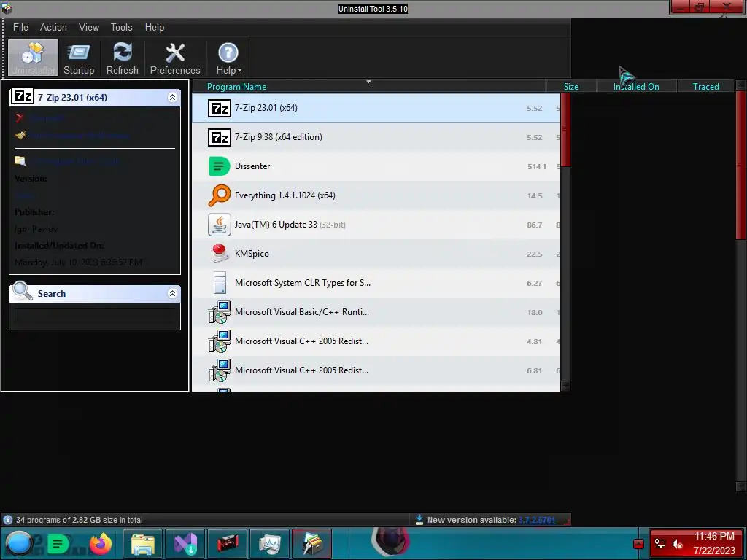Select the Dissenter program icon
Screen dimensions: 747x560
tap(219, 166)
